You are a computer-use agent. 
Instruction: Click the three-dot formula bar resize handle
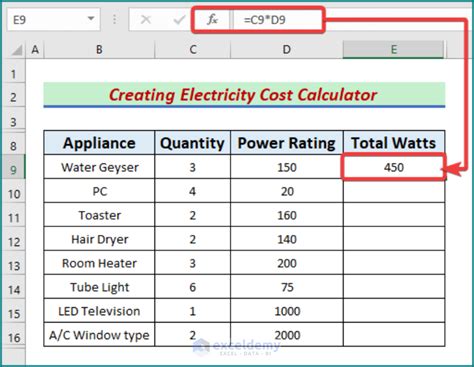[114, 20]
